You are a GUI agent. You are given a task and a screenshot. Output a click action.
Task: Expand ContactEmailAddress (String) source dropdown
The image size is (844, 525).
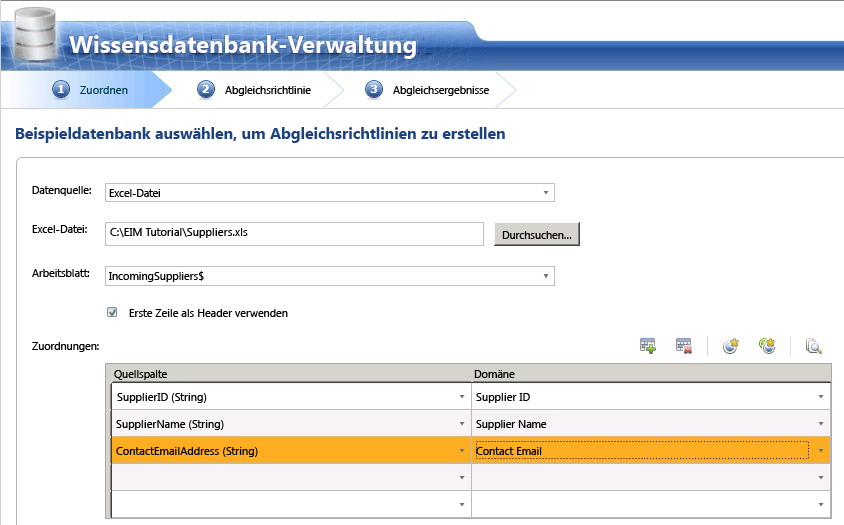pos(462,451)
